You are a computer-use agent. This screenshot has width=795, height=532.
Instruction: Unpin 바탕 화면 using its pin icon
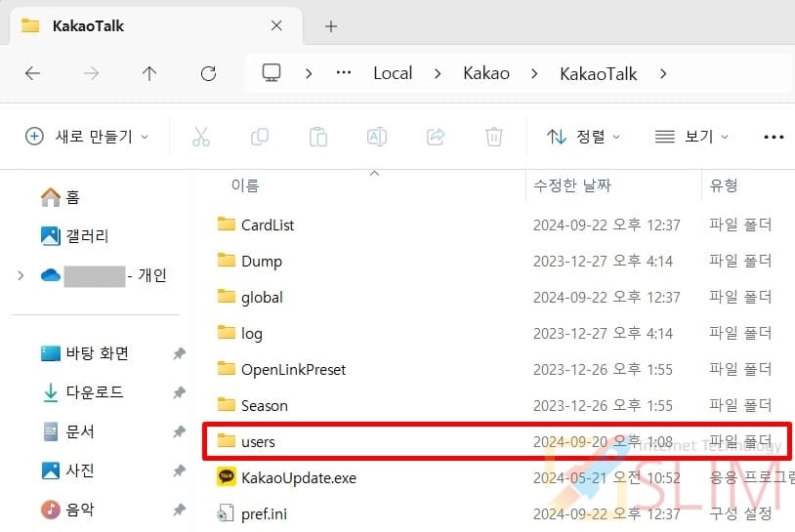click(179, 353)
